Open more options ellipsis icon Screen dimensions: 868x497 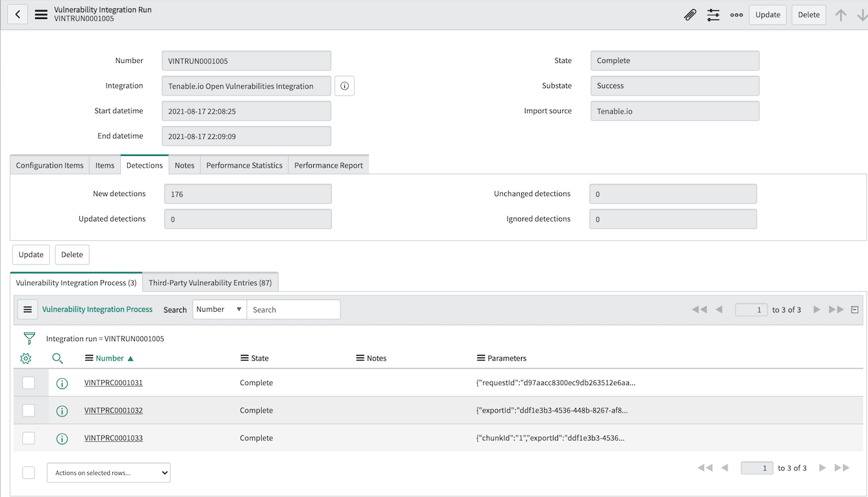point(736,15)
